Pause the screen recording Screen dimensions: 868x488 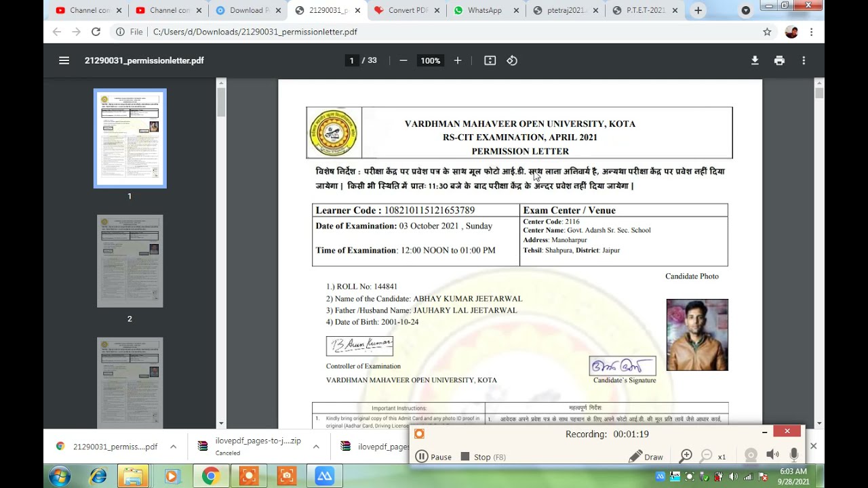pos(433,457)
